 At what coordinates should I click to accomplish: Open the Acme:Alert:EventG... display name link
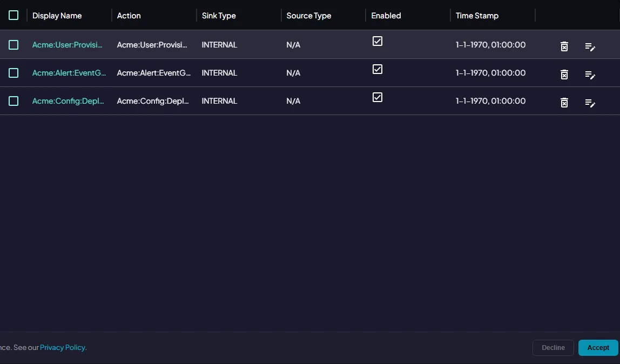[x=69, y=73]
